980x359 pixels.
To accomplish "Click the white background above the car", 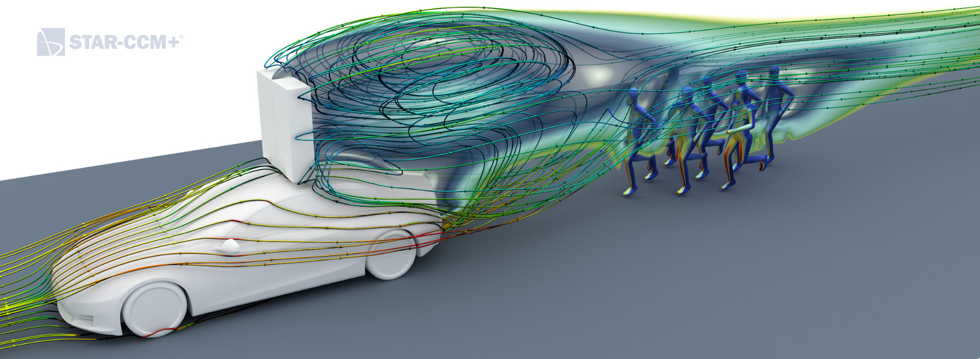I will 150,120.
